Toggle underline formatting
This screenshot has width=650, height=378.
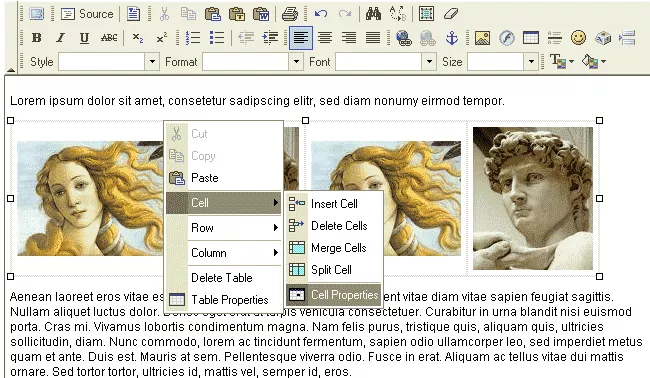coord(85,38)
